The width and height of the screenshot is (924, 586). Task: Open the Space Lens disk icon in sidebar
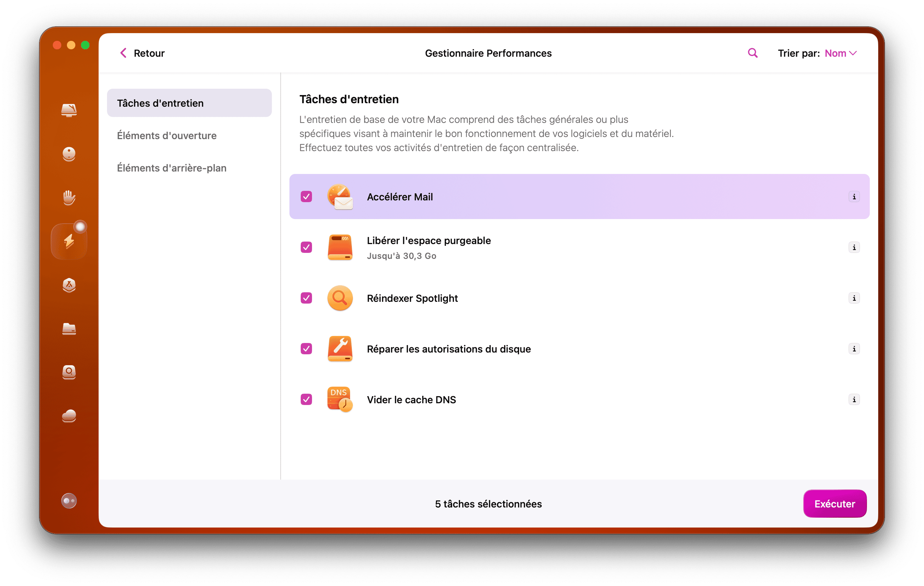pos(69,373)
